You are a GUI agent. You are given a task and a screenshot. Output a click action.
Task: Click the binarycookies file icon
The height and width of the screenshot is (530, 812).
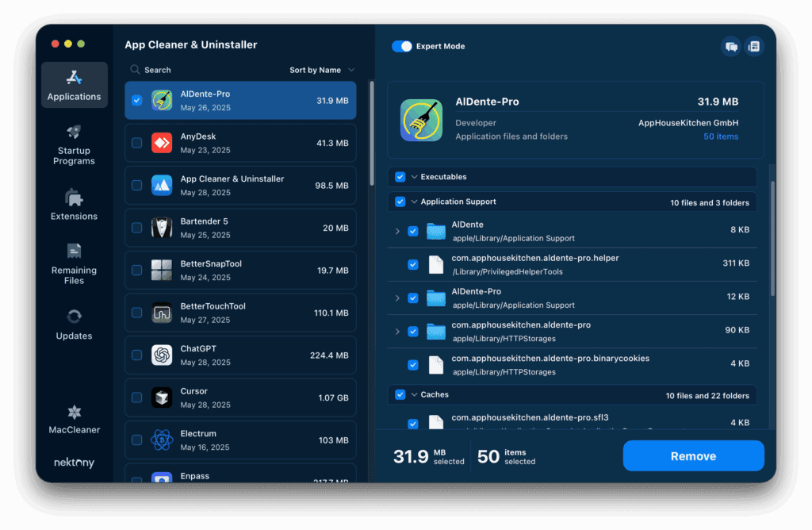(436, 365)
